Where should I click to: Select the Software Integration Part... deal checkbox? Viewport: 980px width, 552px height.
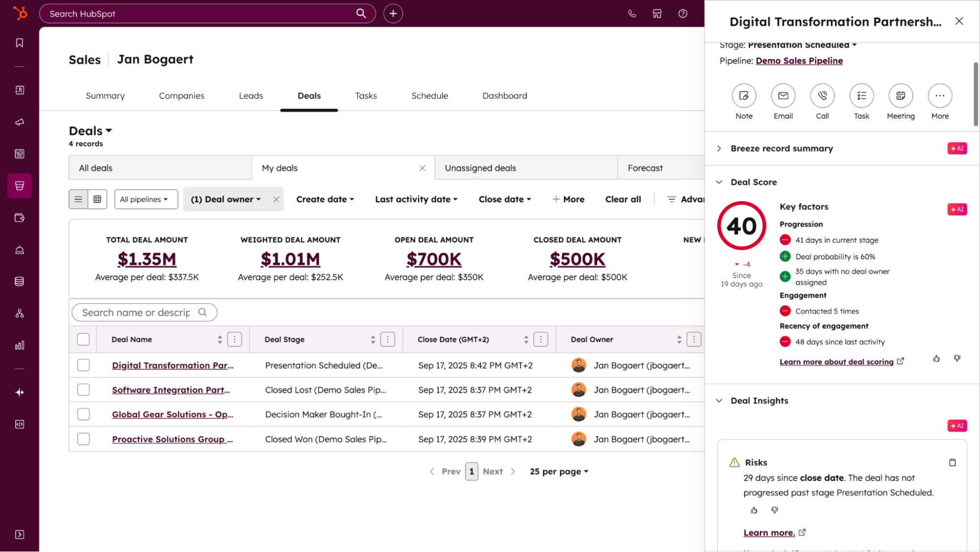83,390
